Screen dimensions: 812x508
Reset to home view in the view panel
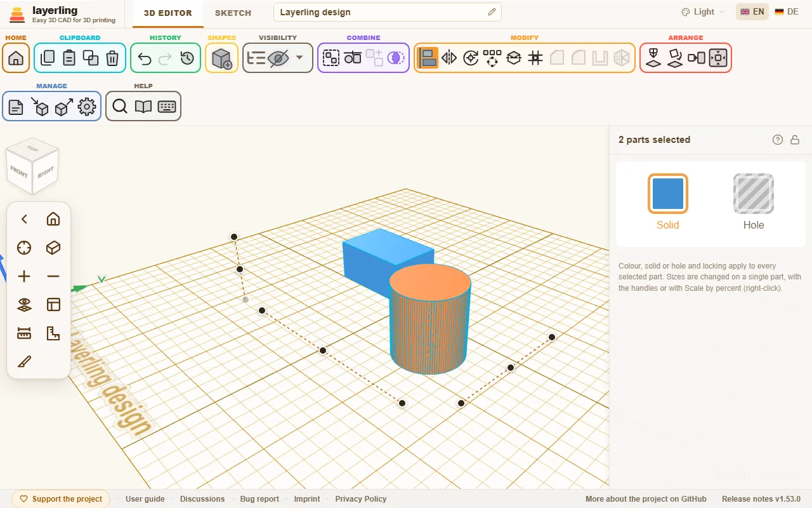tap(53, 219)
